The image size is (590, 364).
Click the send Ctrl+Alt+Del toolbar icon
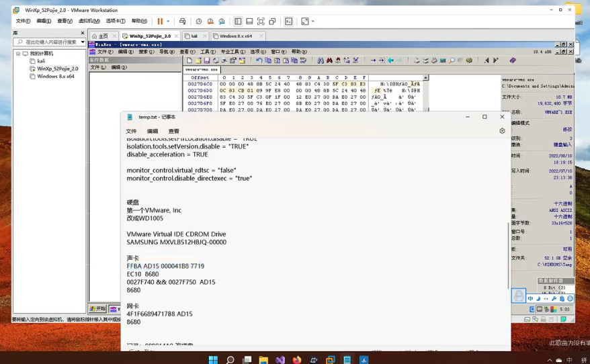point(183,21)
